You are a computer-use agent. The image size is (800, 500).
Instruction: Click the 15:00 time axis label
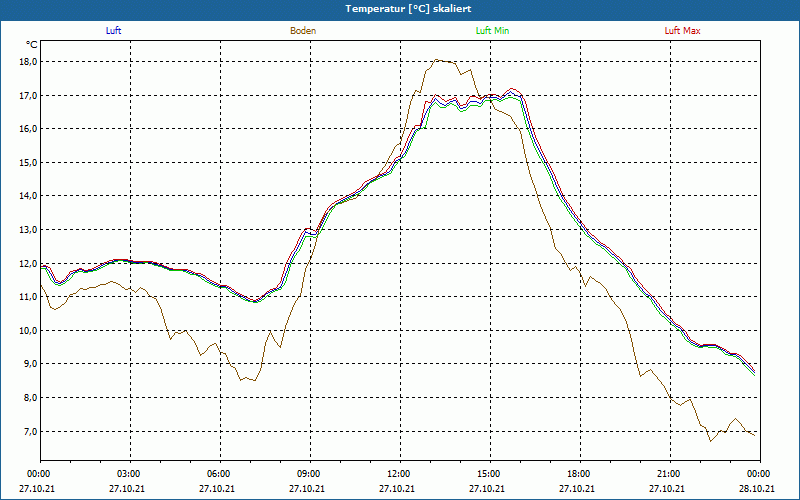pyautogui.click(x=490, y=474)
